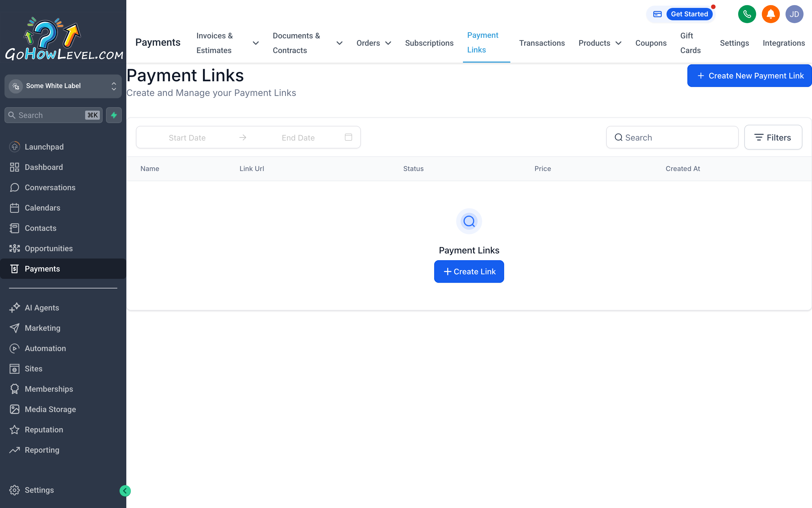
Task: Open the Launchpad sidebar icon
Action: 14,147
